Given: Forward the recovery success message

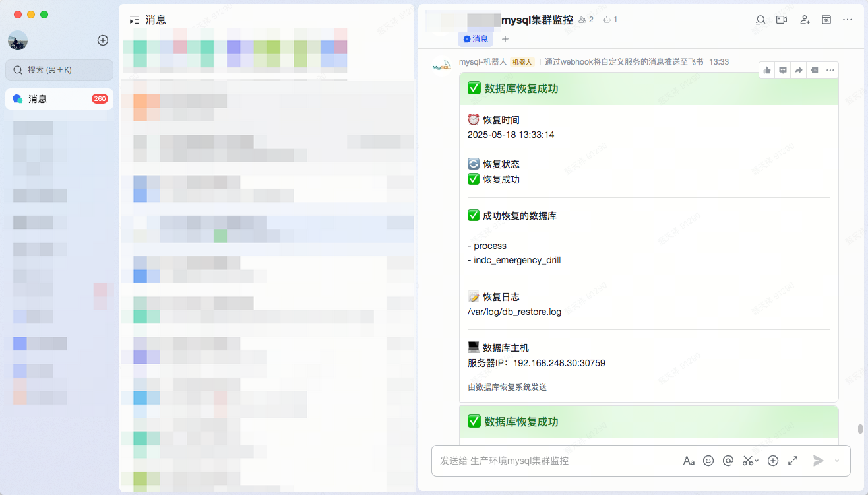Looking at the screenshot, I should (x=798, y=70).
